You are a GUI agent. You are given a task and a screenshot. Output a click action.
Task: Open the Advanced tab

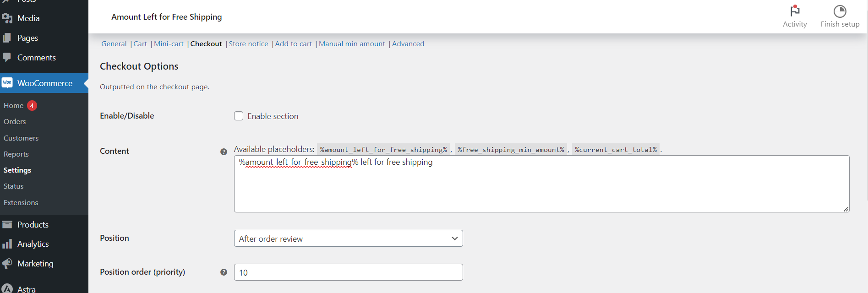pos(408,44)
